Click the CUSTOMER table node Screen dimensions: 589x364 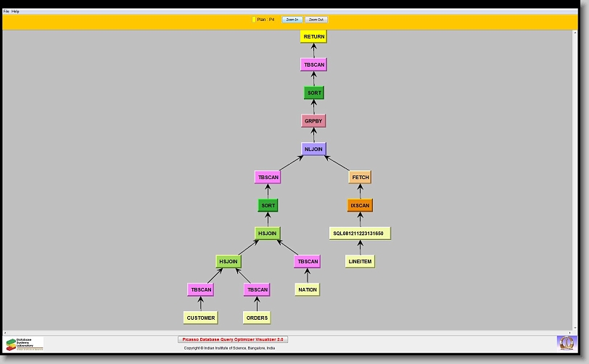click(x=200, y=318)
